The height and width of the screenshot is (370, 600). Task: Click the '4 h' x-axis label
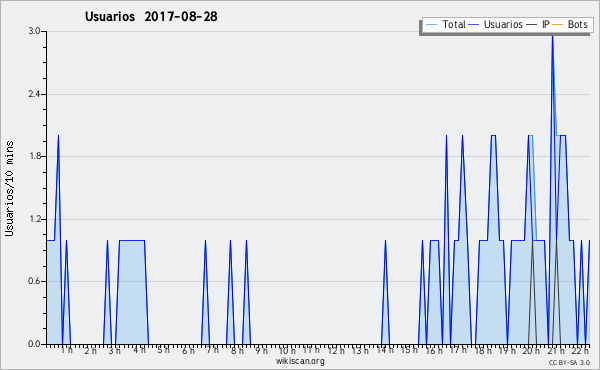tap(140, 350)
